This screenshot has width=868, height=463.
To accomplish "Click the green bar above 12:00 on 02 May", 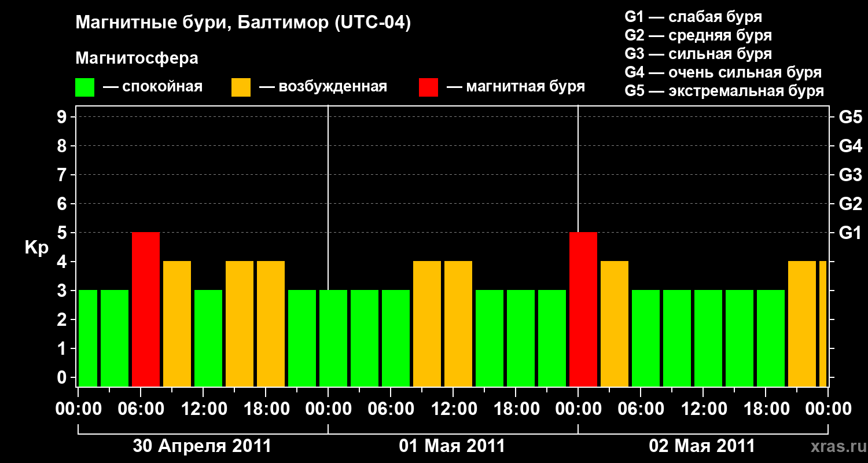I will pyautogui.click(x=708, y=338).
